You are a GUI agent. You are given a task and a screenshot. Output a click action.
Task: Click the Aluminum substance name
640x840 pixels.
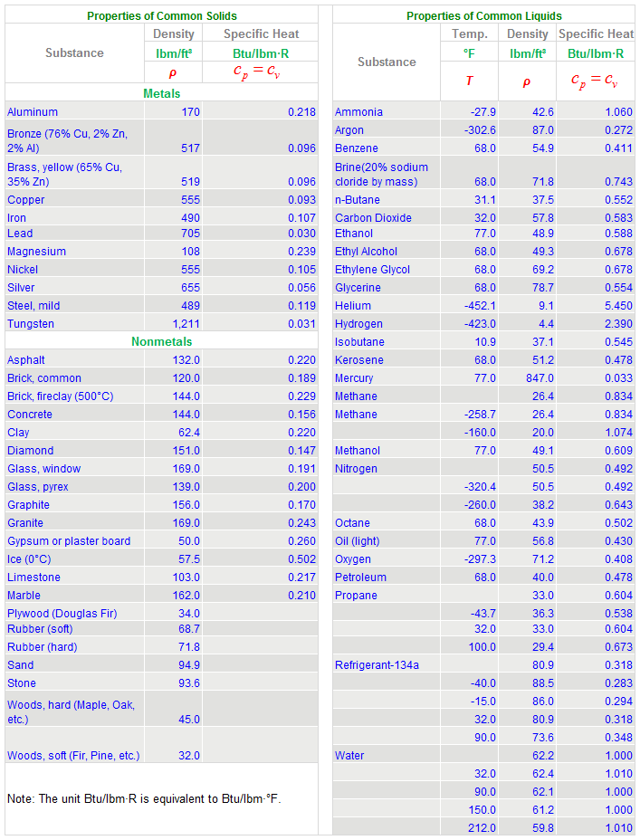(x=33, y=112)
